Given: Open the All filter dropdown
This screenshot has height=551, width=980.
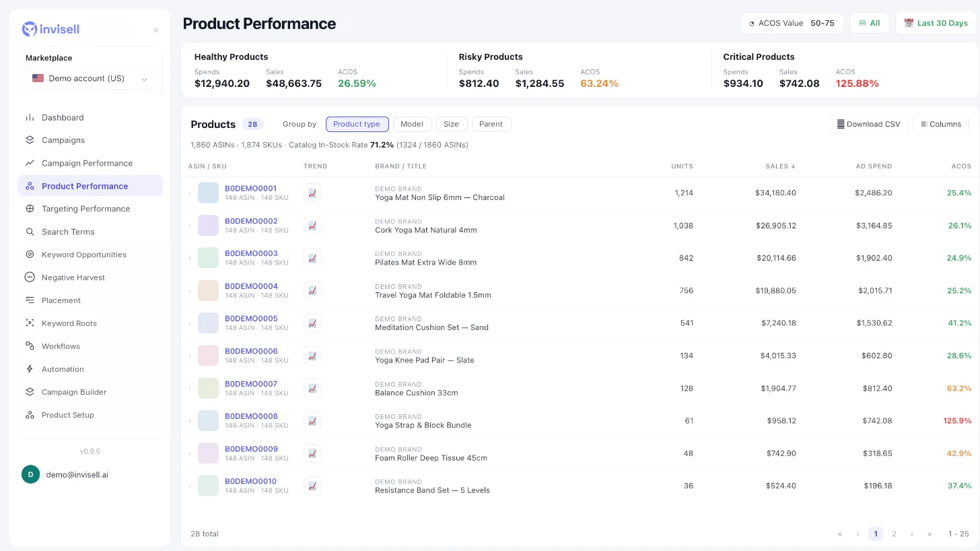Looking at the screenshot, I should [870, 23].
